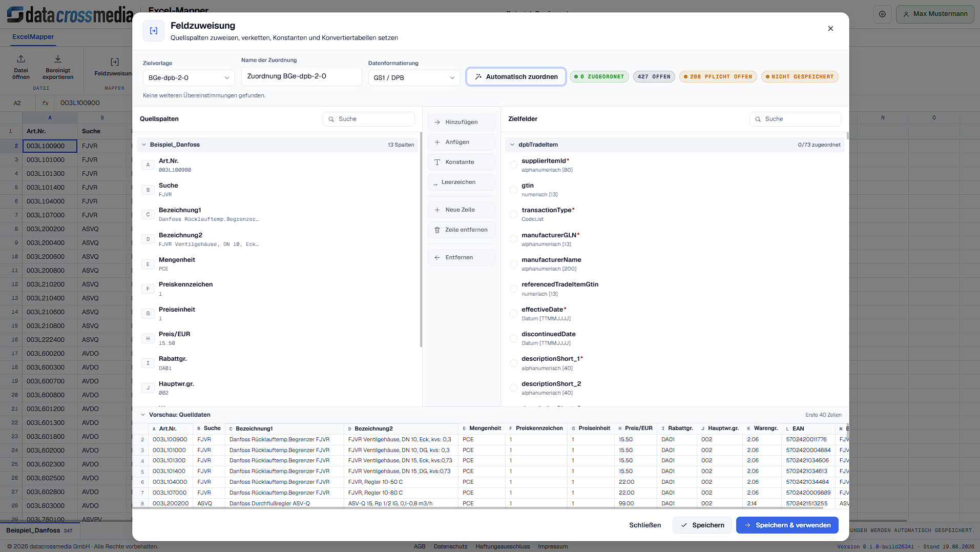Click the Anfügen plus button

[x=461, y=142]
